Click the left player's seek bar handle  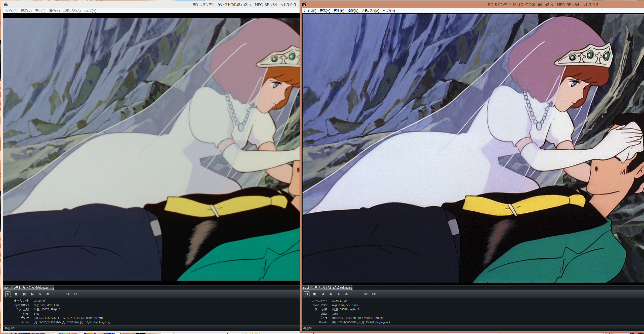tap(53, 288)
